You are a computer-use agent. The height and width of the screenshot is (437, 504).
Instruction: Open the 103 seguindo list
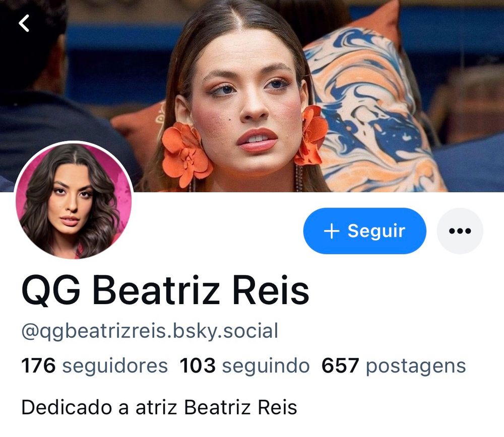(x=244, y=366)
